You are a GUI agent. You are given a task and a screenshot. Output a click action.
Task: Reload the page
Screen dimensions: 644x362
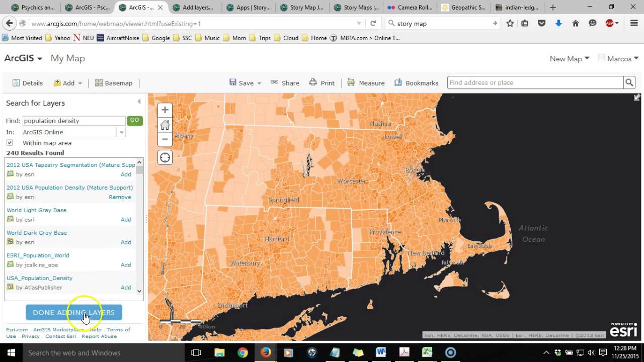coord(373,23)
